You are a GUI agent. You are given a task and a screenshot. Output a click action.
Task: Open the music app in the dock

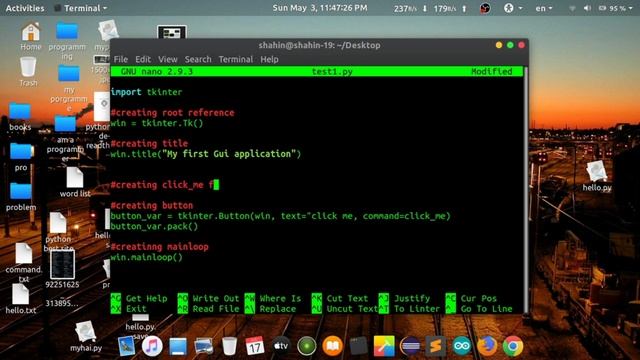[152, 346]
